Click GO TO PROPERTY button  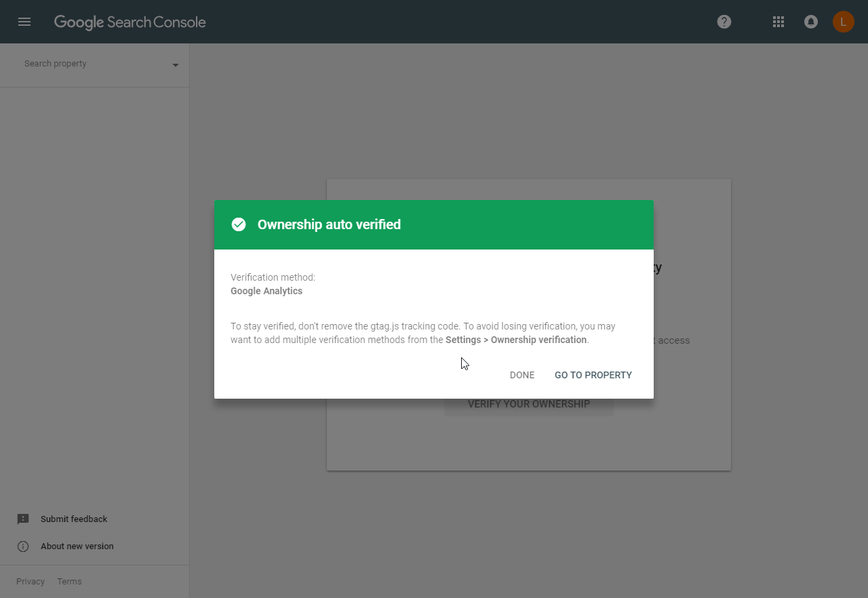pyautogui.click(x=593, y=375)
